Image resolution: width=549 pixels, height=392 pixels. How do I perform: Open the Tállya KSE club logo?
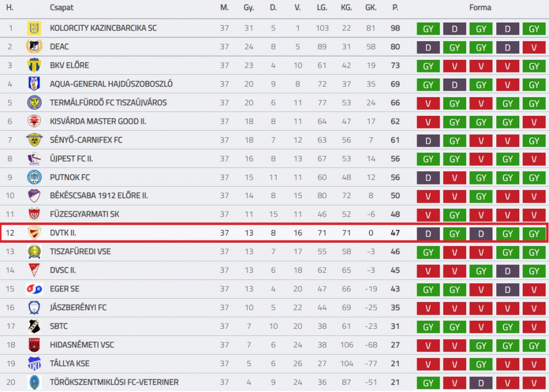click(34, 363)
